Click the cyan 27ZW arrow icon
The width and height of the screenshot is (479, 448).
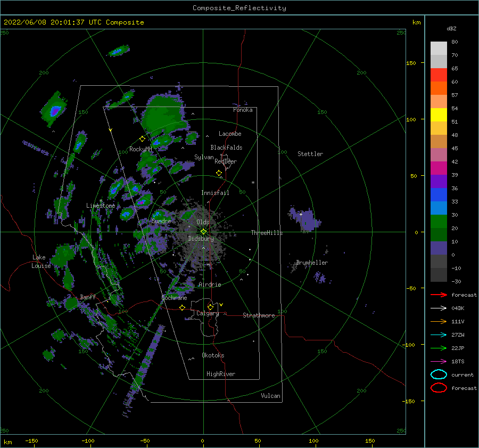(x=439, y=335)
